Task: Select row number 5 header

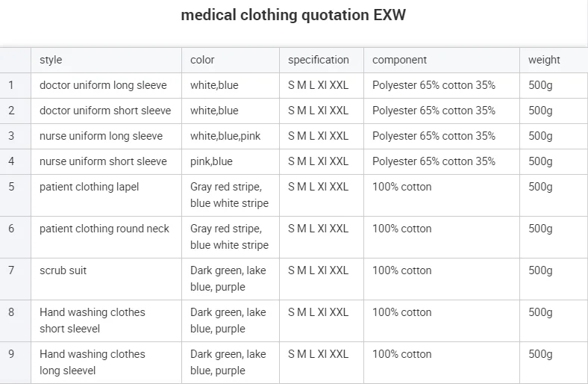Action: (16, 195)
